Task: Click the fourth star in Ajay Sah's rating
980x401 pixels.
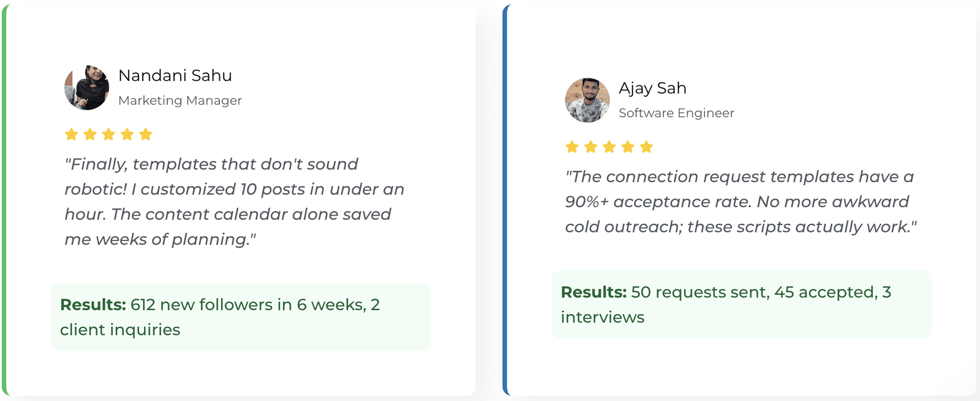Action: pyautogui.click(x=628, y=147)
